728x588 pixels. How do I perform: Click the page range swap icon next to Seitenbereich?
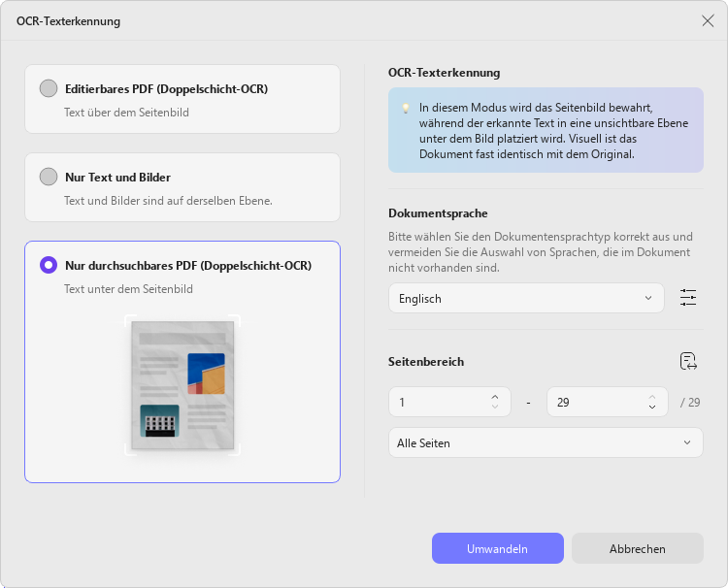pyautogui.click(x=688, y=361)
